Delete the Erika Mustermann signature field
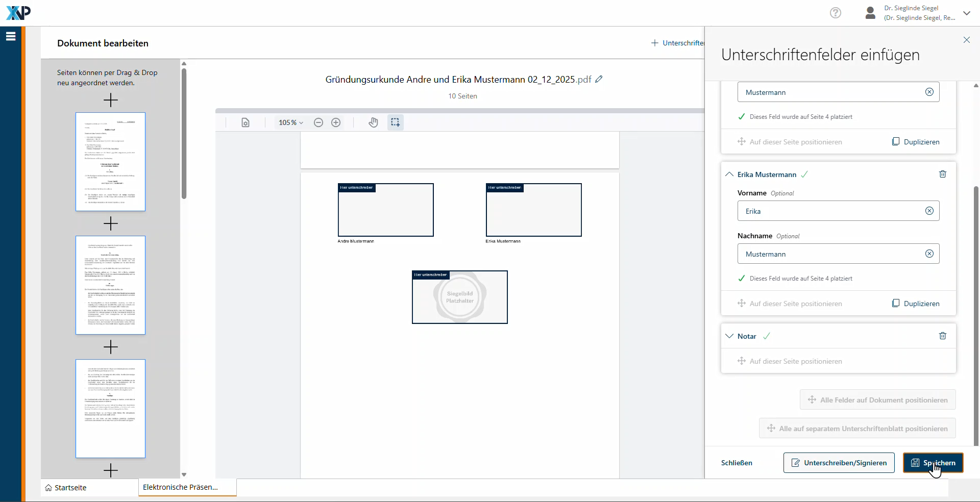 pyautogui.click(x=942, y=174)
